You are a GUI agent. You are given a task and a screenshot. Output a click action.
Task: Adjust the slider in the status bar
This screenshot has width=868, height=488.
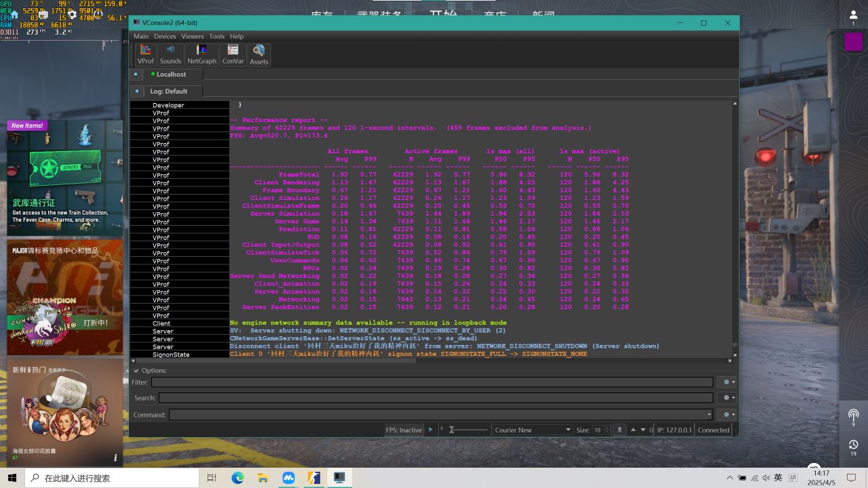point(453,430)
